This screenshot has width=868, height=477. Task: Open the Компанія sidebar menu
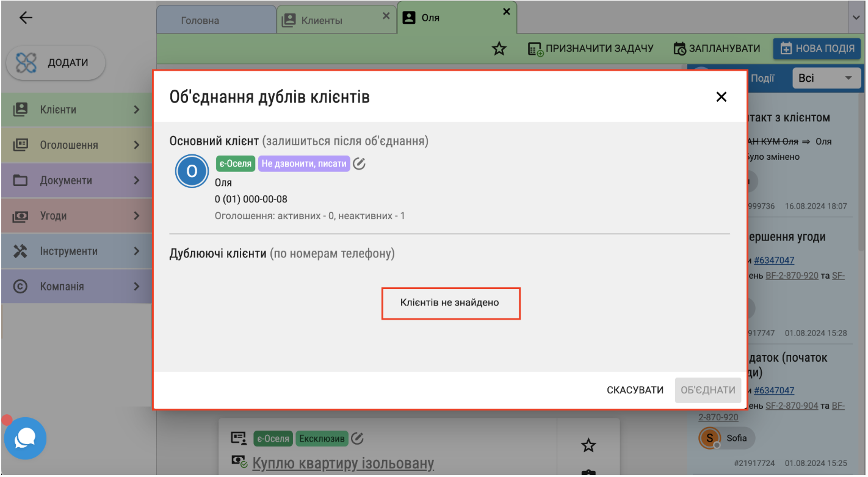76,287
